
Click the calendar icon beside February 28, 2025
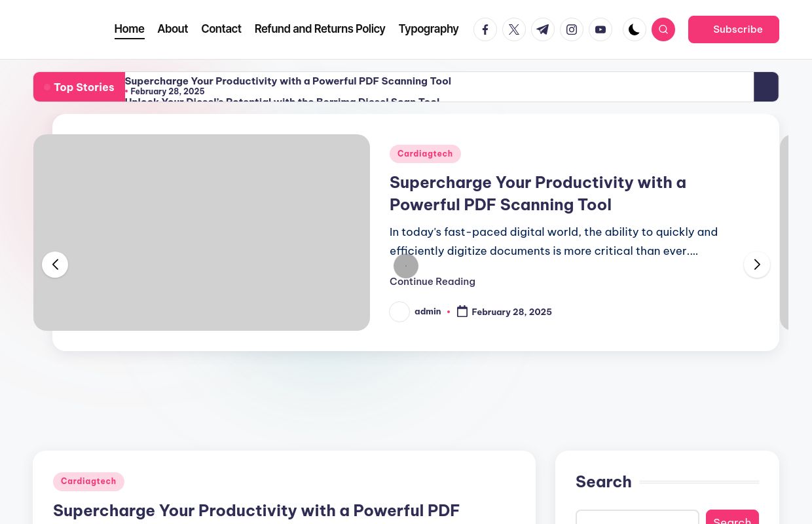click(462, 312)
